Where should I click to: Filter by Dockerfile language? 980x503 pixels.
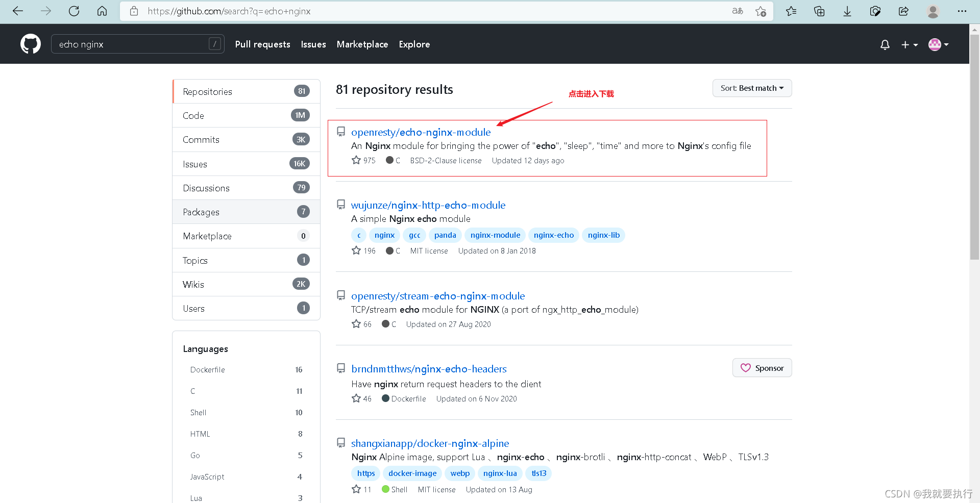[x=247, y=369]
